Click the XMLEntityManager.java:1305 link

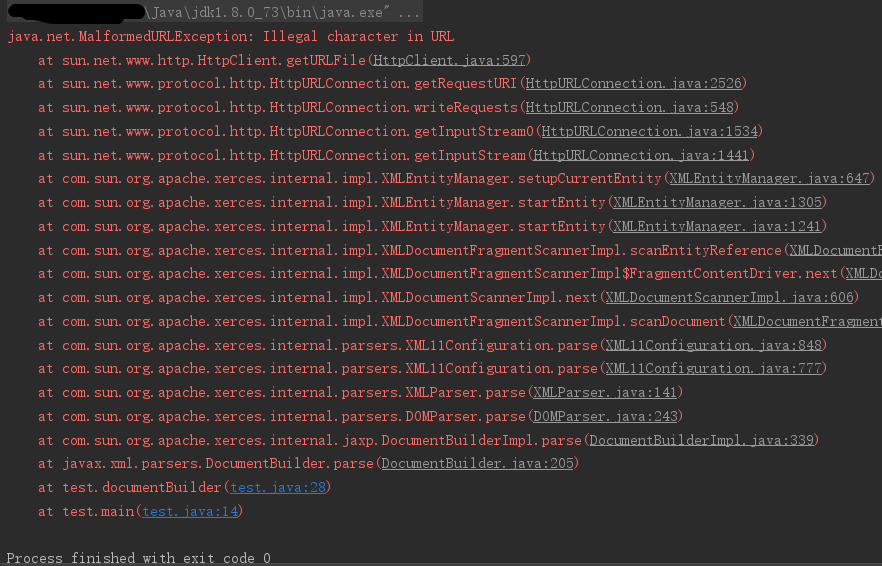tap(717, 203)
